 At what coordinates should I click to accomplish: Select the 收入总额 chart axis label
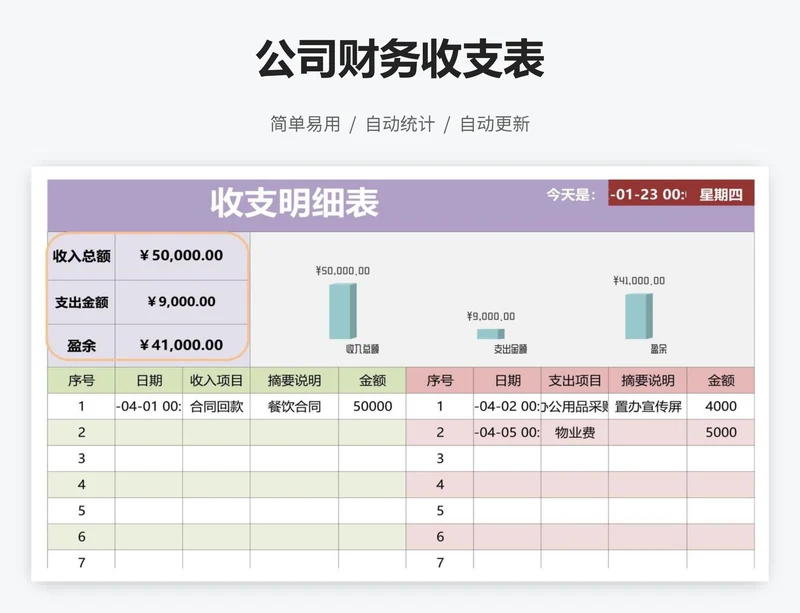pos(362,349)
